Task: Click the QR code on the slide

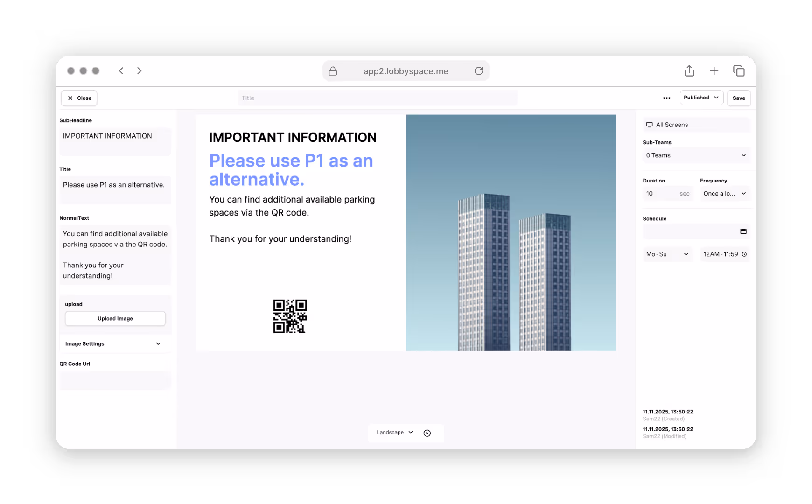Action: tap(290, 316)
